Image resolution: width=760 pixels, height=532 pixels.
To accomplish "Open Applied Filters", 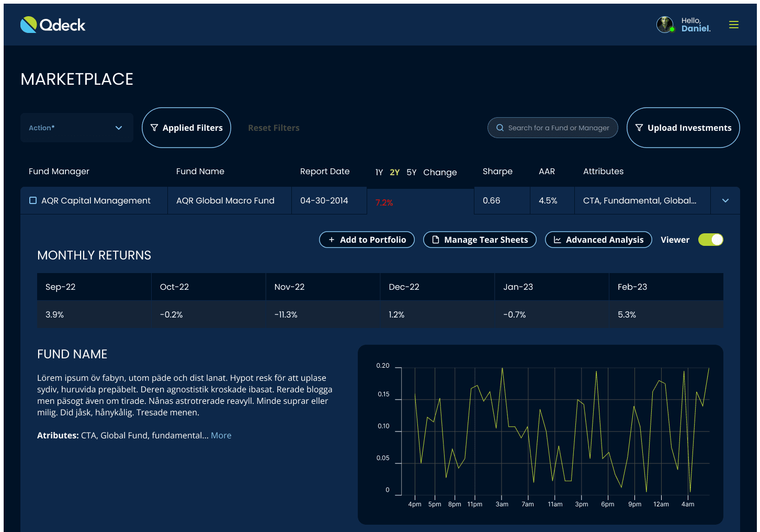I will (x=186, y=128).
